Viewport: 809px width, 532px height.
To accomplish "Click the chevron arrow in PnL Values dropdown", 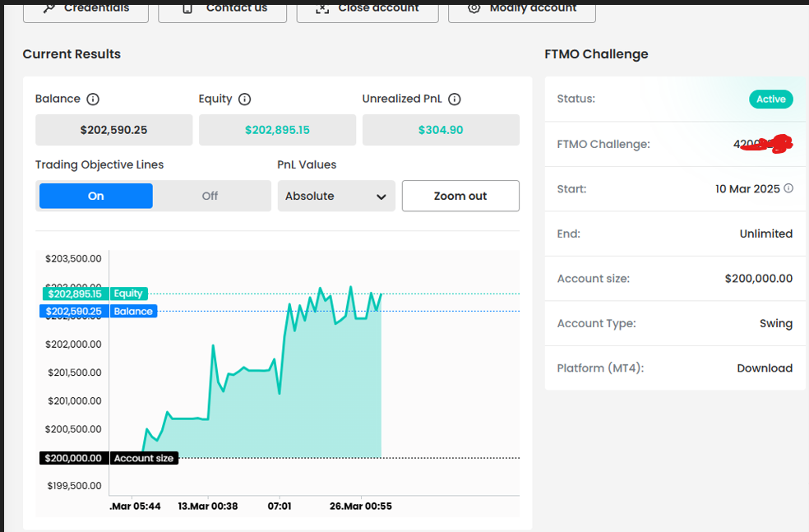I will pos(381,197).
